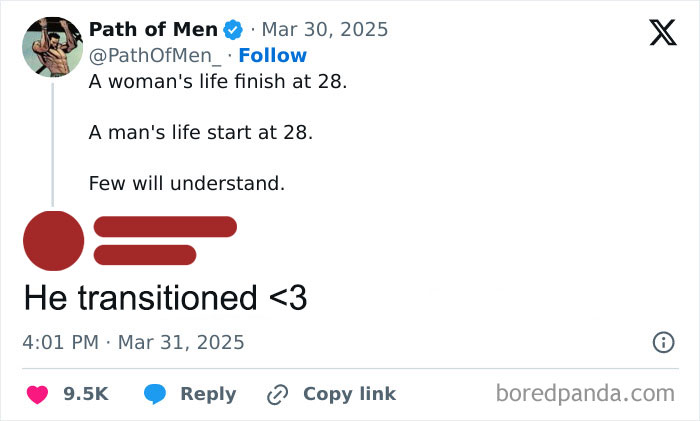
Task: Open the Path of Men profile avatar
Action: click(x=52, y=45)
